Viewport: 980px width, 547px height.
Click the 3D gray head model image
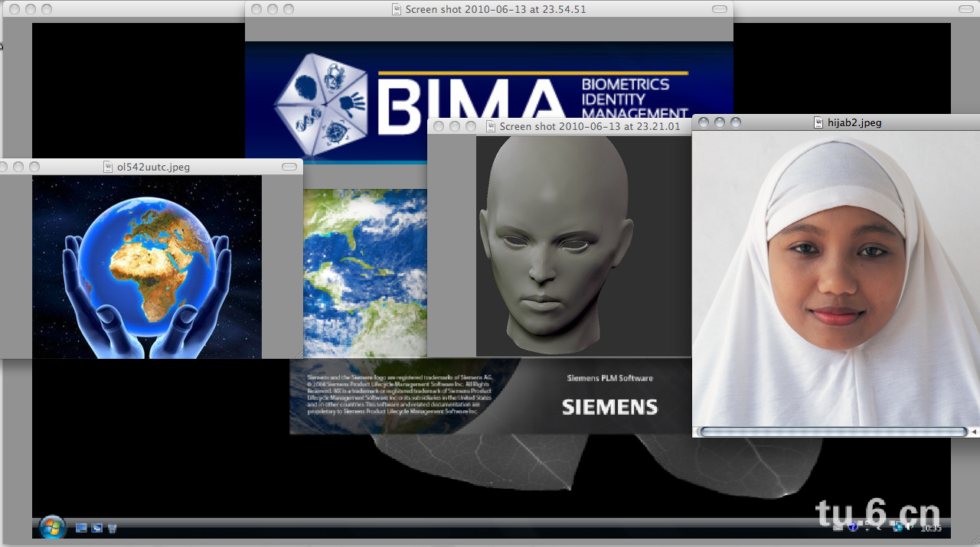pyautogui.click(x=557, y=245)
